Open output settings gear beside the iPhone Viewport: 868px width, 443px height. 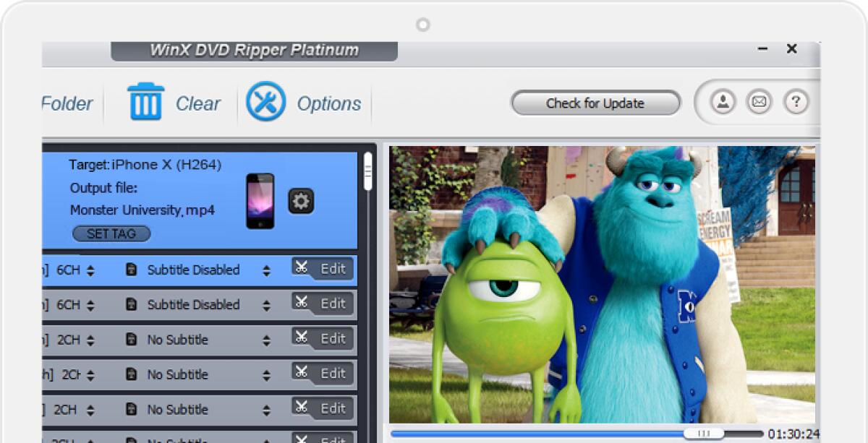click(301, 201)
